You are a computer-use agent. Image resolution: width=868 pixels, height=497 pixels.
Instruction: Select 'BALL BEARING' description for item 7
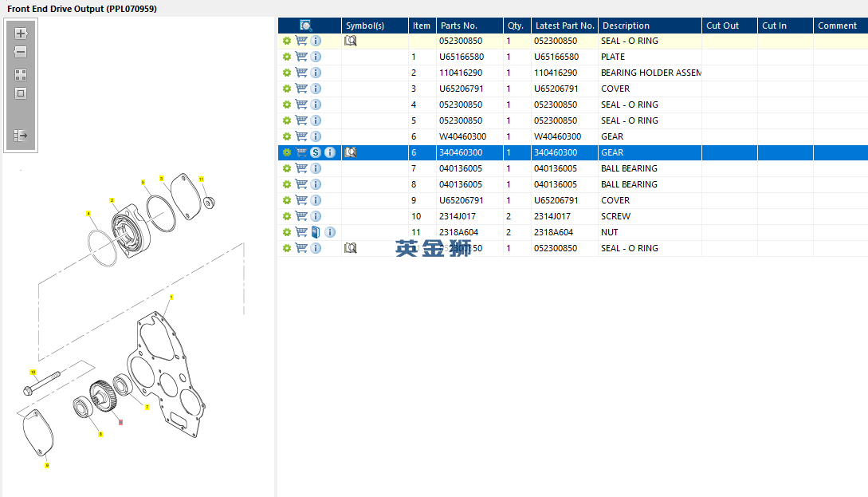(x=630, y=168)
